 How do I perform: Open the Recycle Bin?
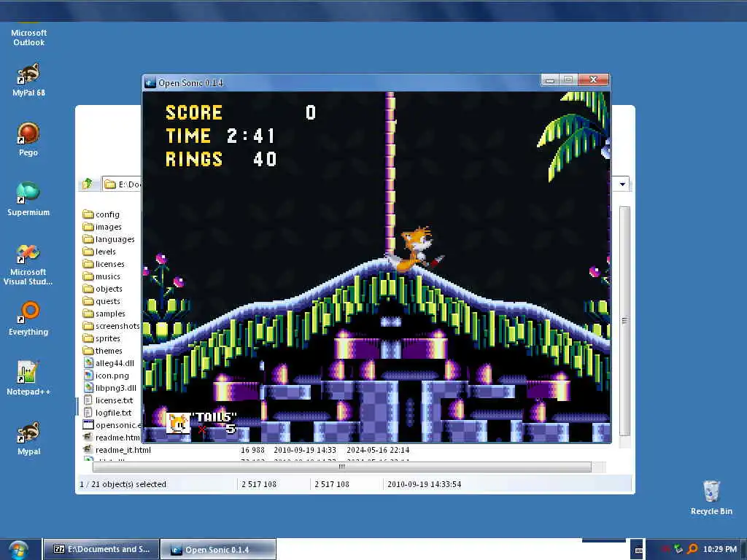(711, 497)
